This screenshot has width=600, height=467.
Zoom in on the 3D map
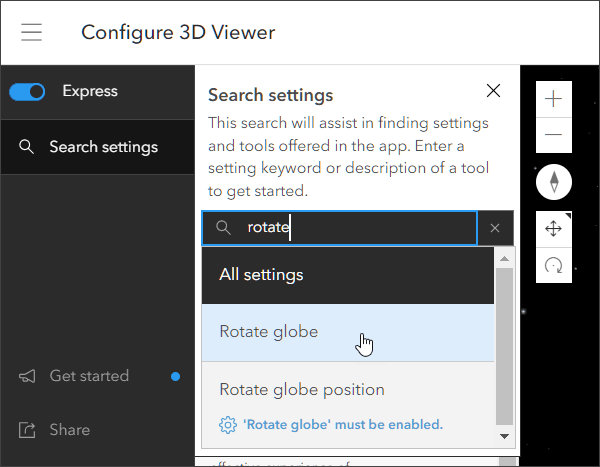[554, 98]
